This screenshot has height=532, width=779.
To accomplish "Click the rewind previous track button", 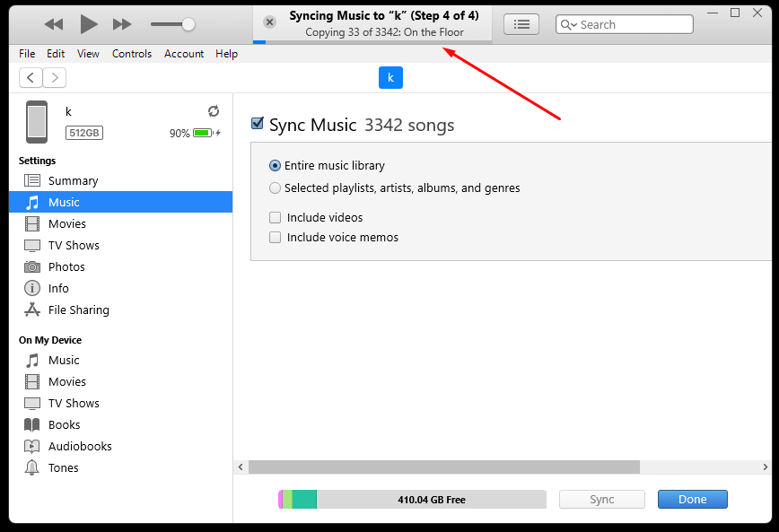I will point(54,24).
